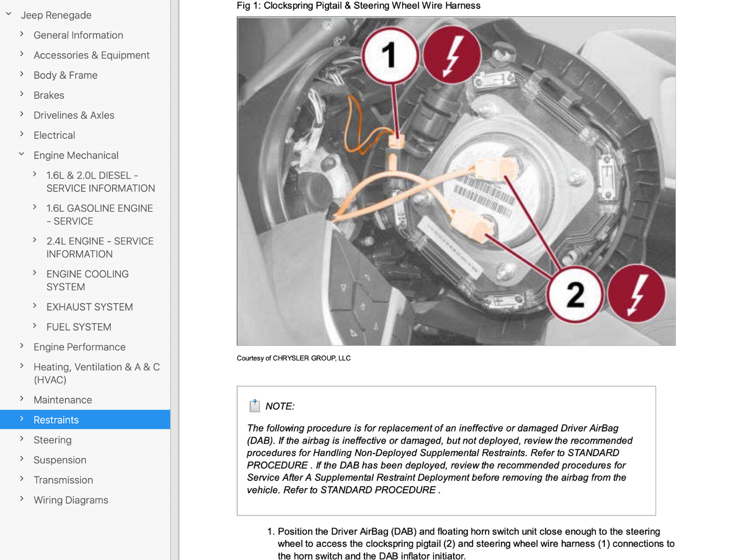Screen dimensions: 732x560
Task: Open 1.6L & 2.0L Diesel service information
Action: (x=100, y=182)
